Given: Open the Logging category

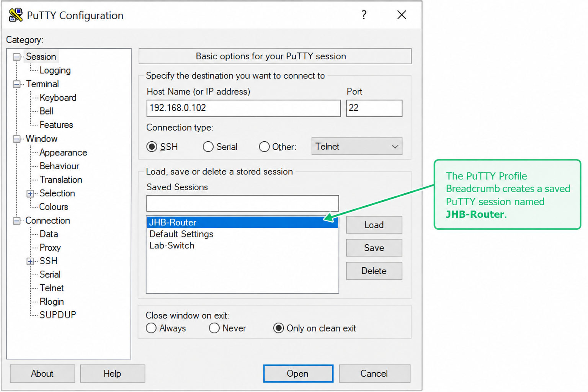Looking at the screenshot, I should [55, 70].
